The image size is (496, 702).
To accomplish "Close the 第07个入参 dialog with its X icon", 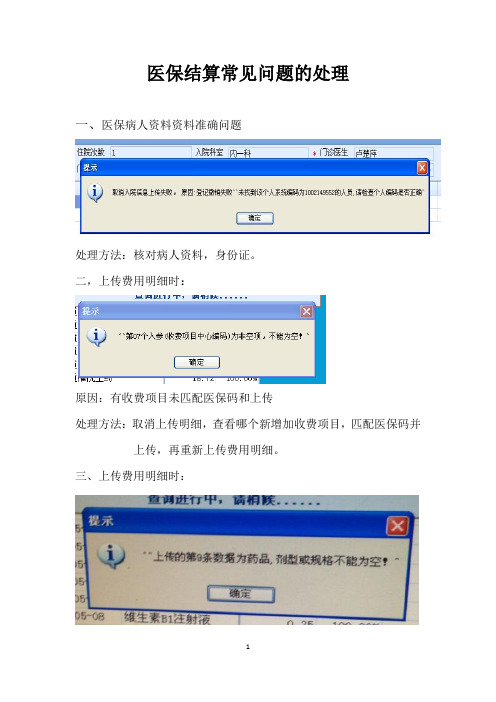I will click(307, 311).
